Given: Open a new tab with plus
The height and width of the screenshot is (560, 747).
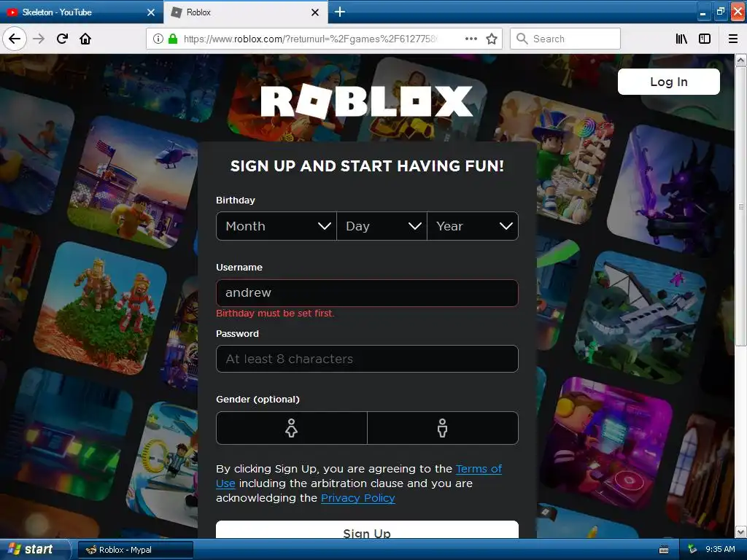Looking at the screenshot, I should pyautogui.click(x=340, y=12).
